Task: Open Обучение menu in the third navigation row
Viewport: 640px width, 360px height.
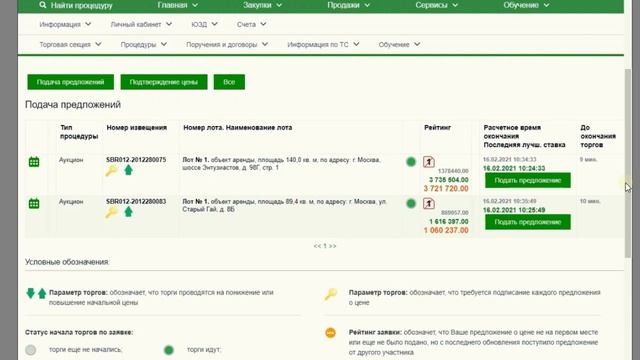Action: [399, 44]
